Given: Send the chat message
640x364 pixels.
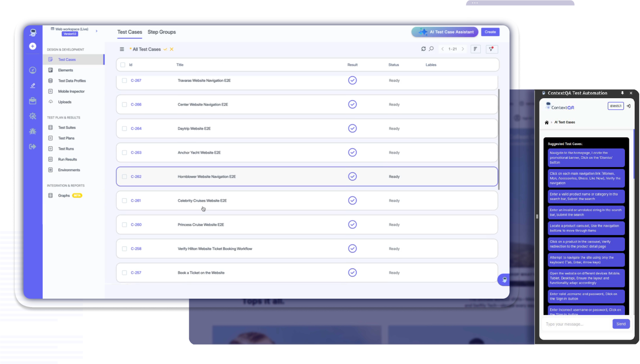Looking at the screenshot, I should (621, 324).
